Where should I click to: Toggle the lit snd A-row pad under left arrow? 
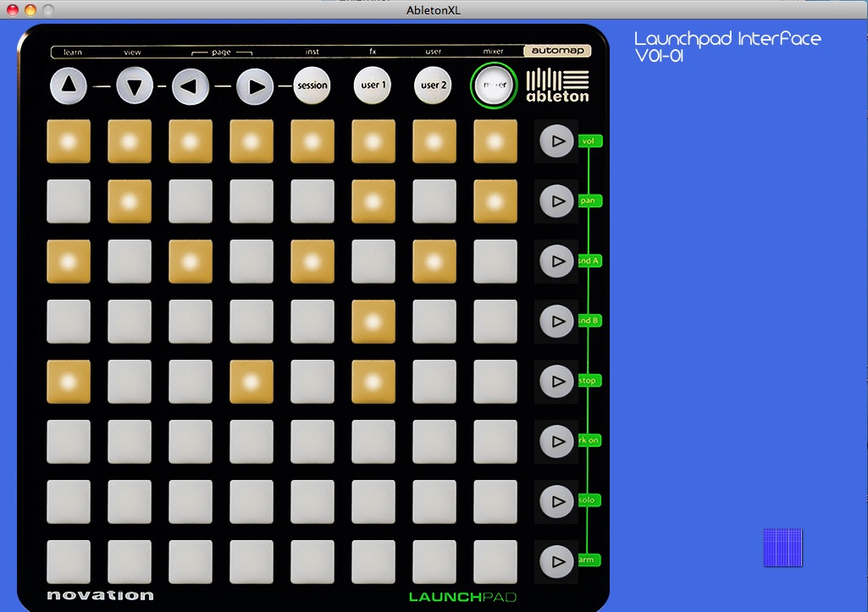click(191, 262)
